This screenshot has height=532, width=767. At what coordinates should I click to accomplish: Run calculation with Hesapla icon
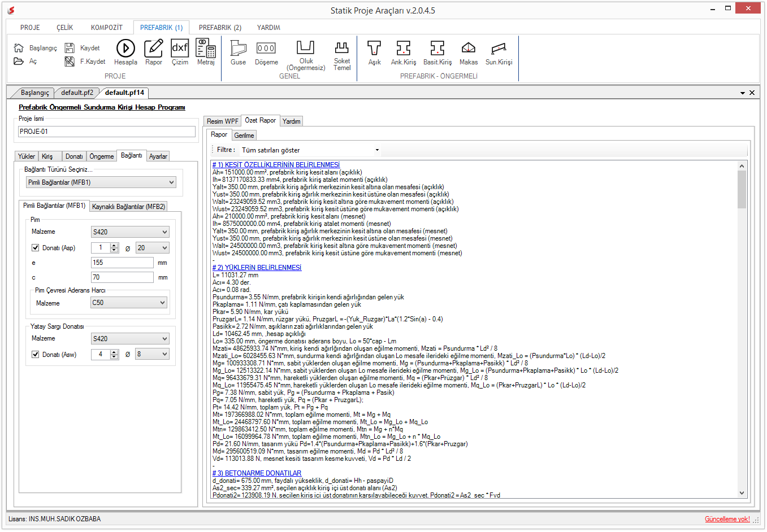tap(125, 48)
